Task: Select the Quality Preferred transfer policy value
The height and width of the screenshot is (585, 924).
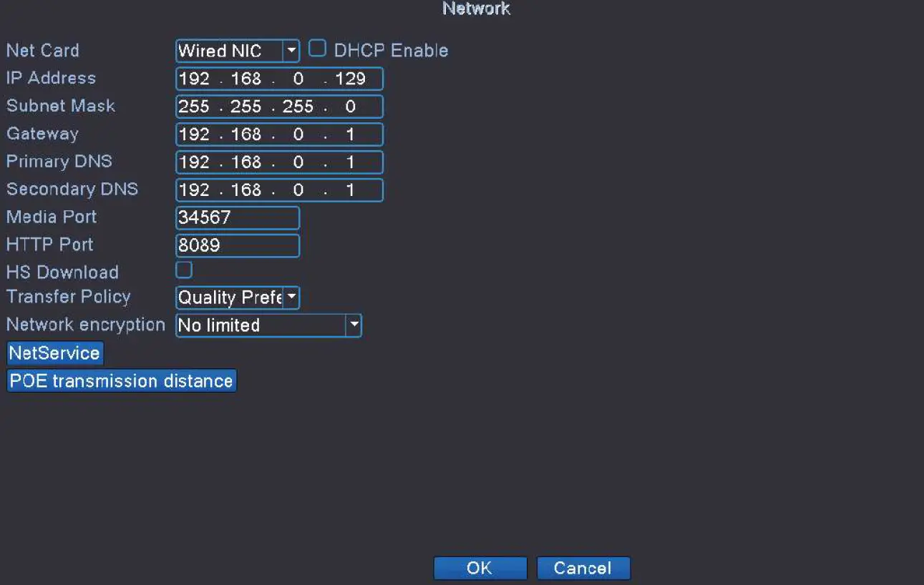Action: (x=229, y=298)
